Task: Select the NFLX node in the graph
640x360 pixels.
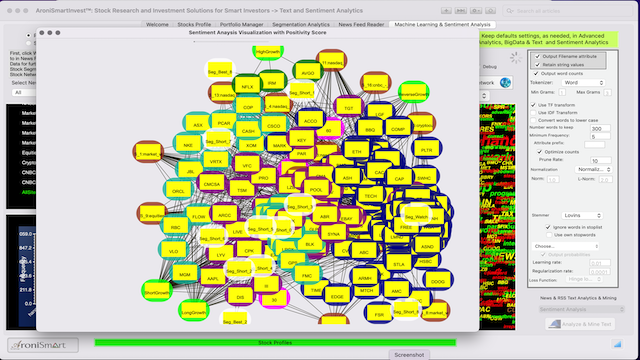Action: (247, 87)
